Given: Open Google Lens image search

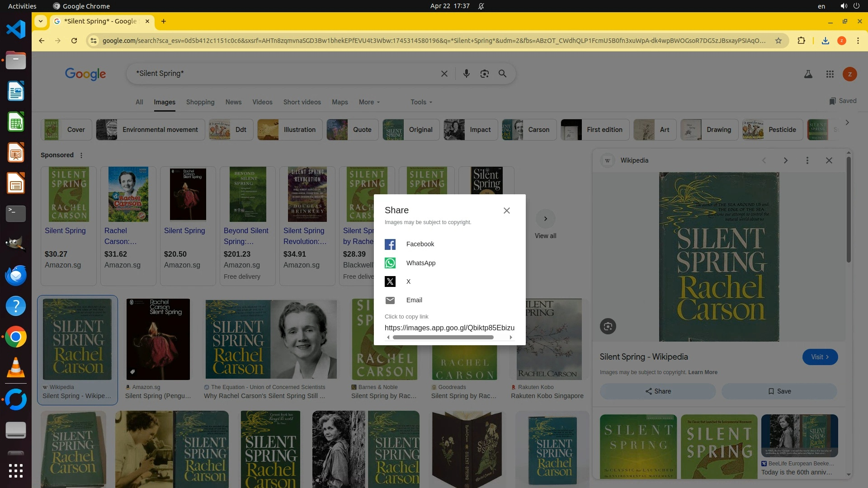Looking at the screenshot, I should [484, 74].
